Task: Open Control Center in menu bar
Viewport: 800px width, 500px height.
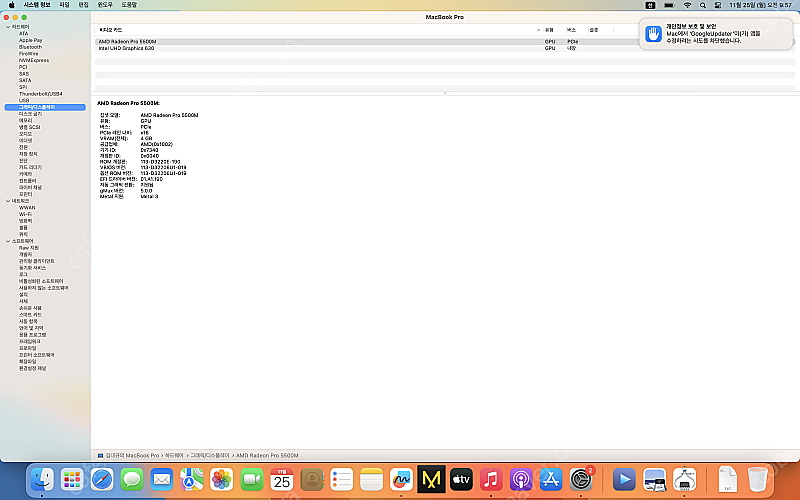Action: click(717, 5)
